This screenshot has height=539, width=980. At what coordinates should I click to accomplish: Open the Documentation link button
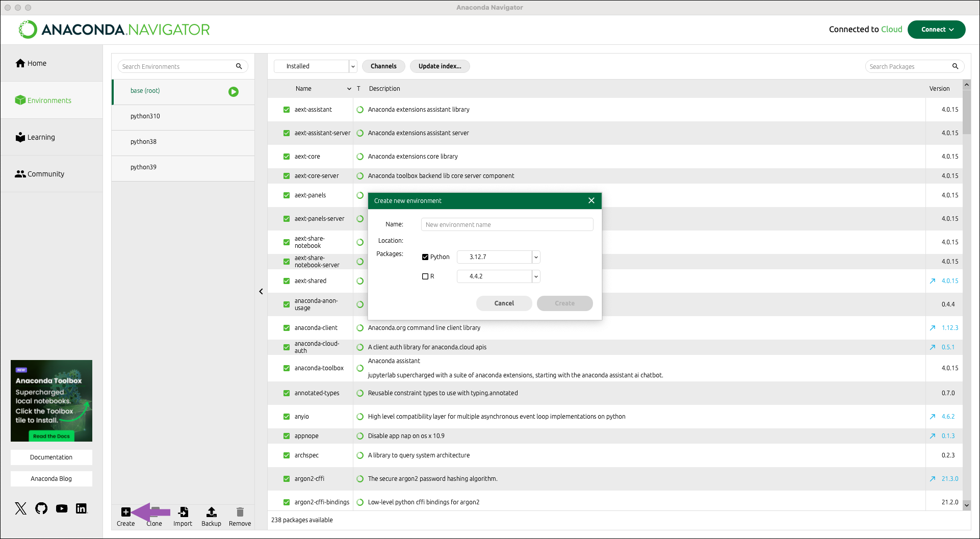[x=51, y=457]
